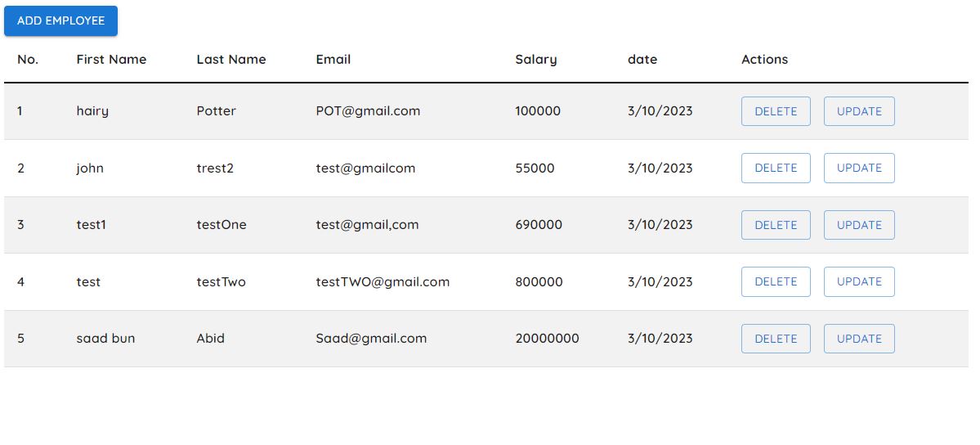This screenshot has height=445, width=980.
Task: Delete employee saad bun Abid
Action: point(776,339)
